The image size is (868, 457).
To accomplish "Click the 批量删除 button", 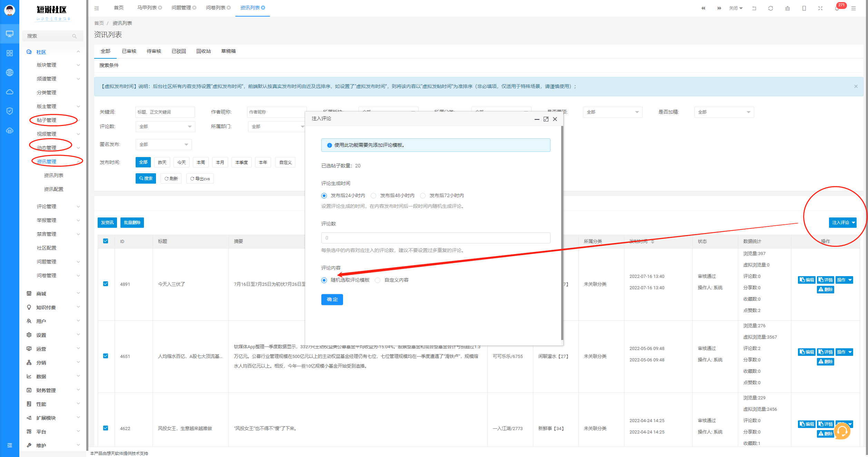I will (132, 223).
